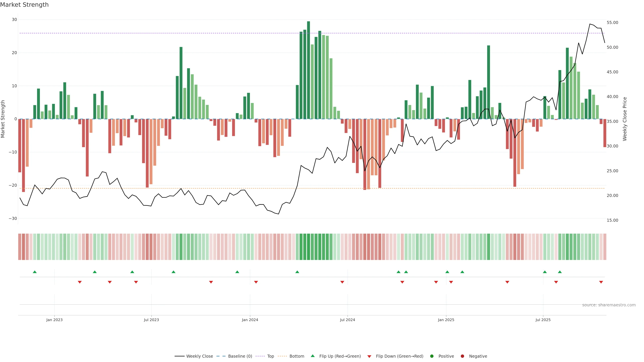Image resolution: width=644 pixels, height=362 pixels.
Task: Click the darkest green heatmap strip cell
Action: pyautogui.click(x=309, y=247)
